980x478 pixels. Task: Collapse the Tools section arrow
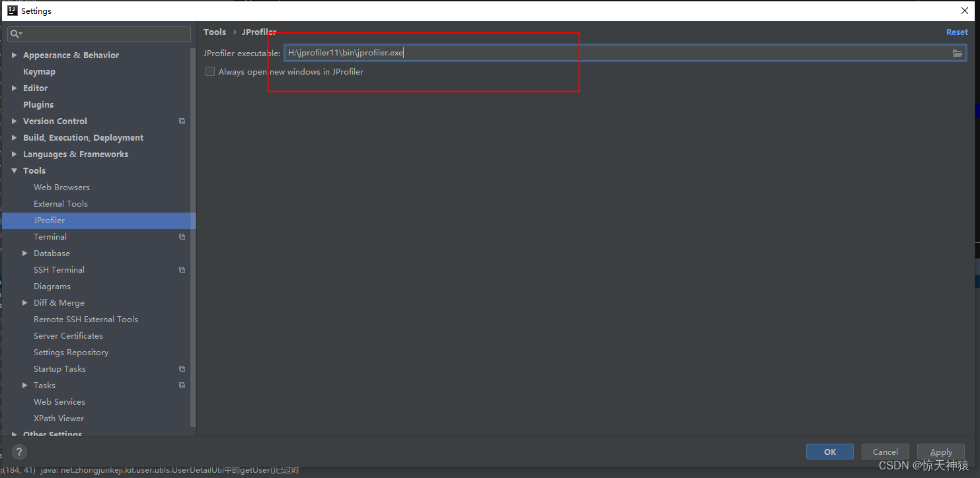15,171
